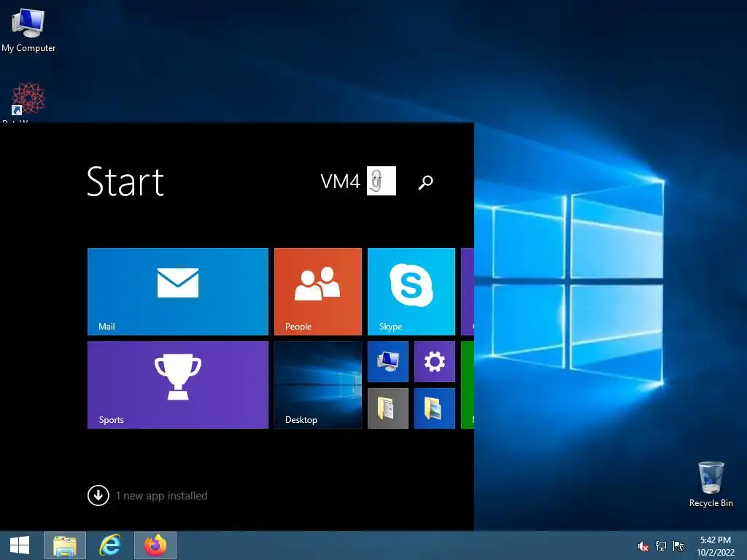747x560 pixels.
Task: Click the VM4 user account picture
Action: click(x=381, y=181)
